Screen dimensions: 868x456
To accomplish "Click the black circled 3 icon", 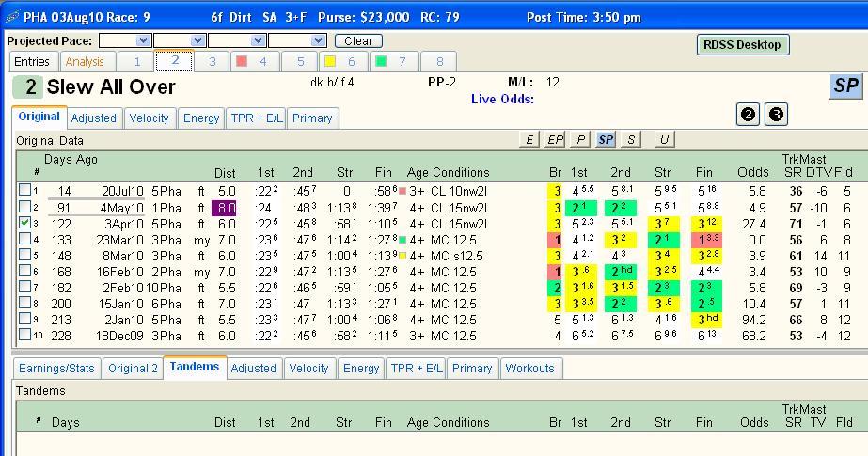I will (776, 115).
